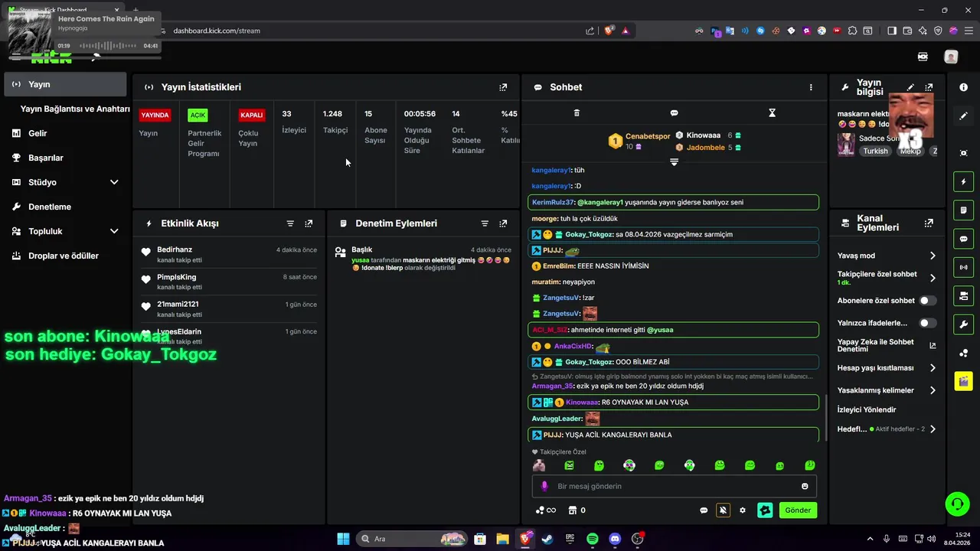Collapse the pinned leaderboard arrow in chat

point(674,162)
